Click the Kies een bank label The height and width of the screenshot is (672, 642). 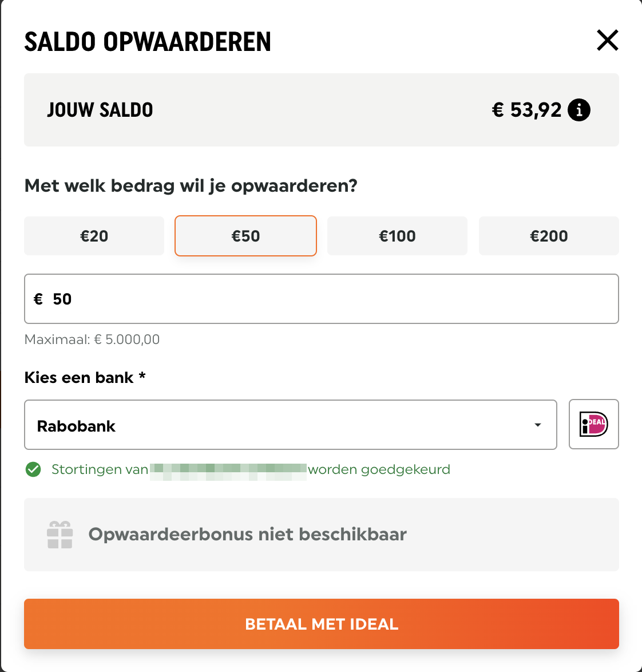pyautogui.click(x=85, y=378)
